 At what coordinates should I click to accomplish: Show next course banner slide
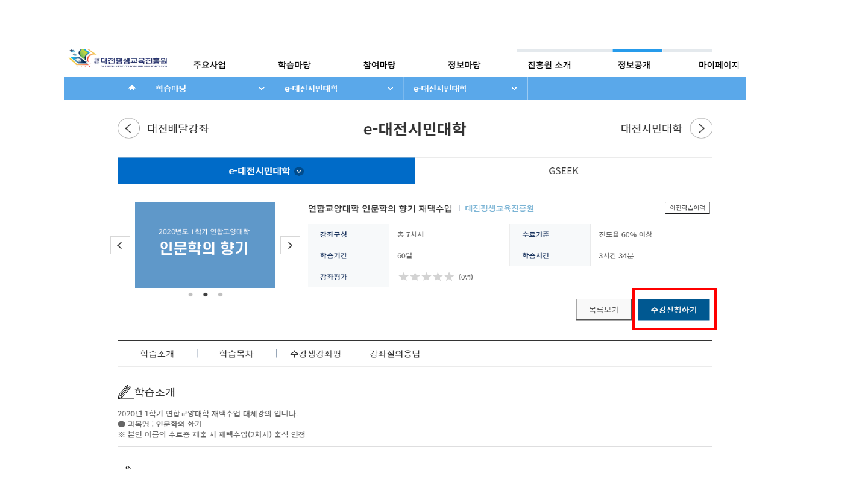290,245
